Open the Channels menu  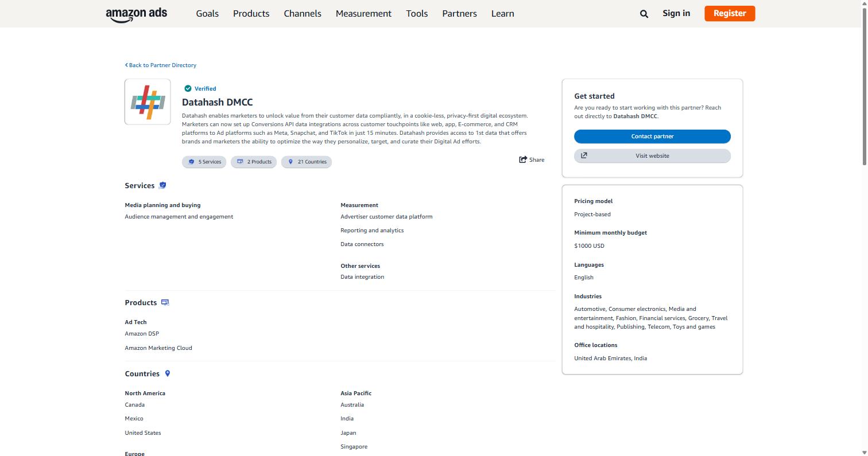coord(303,13)
